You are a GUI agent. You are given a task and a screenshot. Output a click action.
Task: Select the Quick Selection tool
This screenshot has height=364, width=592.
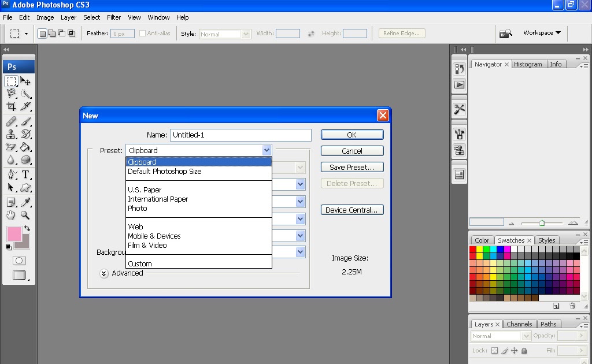click(x=25, y=94)
